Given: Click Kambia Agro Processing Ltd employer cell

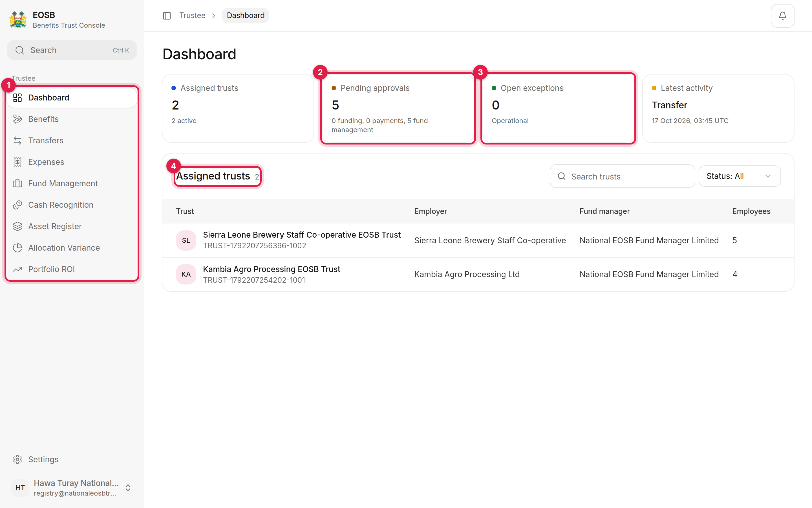Looking at the screenshot, I should point(467,275).
